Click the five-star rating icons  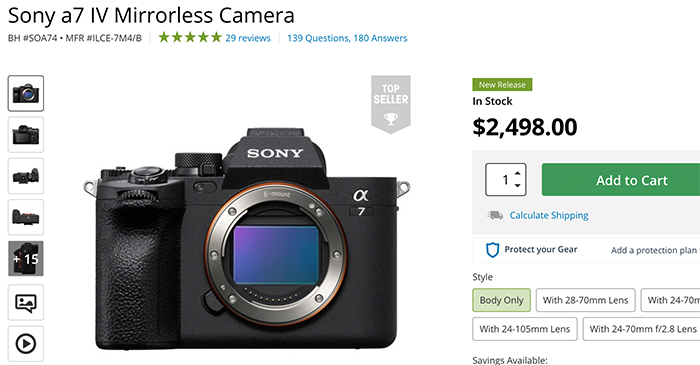point(190,37)
